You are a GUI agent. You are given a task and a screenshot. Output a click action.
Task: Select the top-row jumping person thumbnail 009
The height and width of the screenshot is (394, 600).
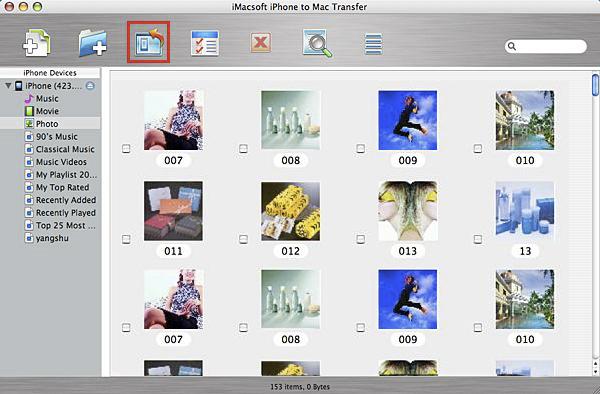[x=408, y=120]
